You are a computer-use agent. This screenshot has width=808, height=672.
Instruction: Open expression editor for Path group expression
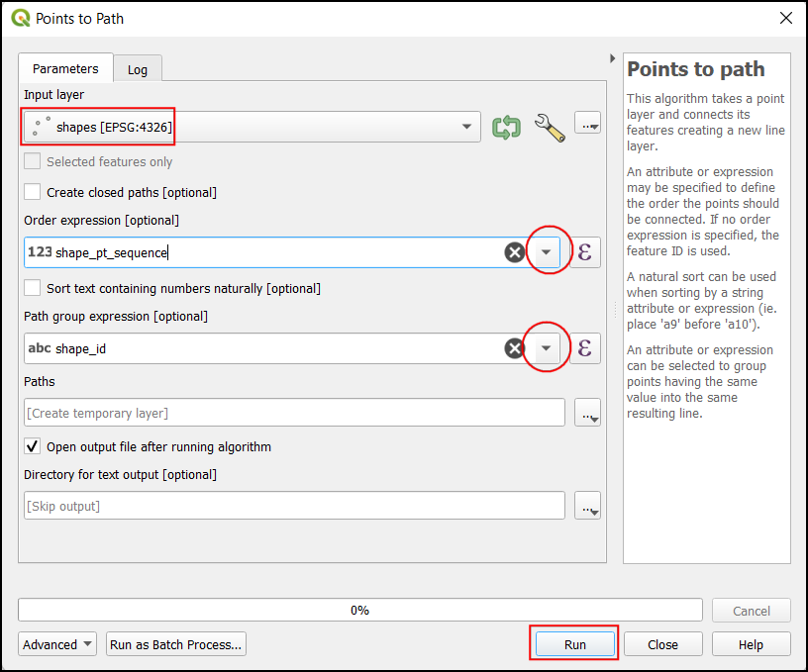584,347
